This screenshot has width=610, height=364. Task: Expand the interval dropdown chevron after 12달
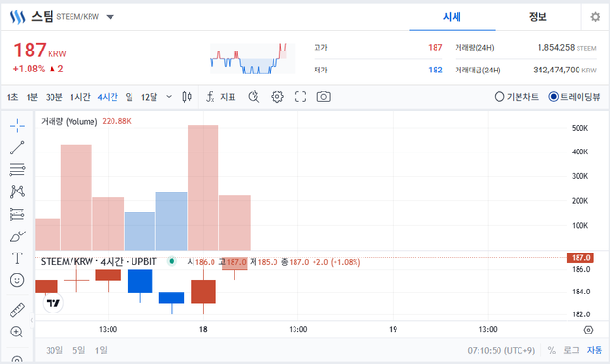169,97
